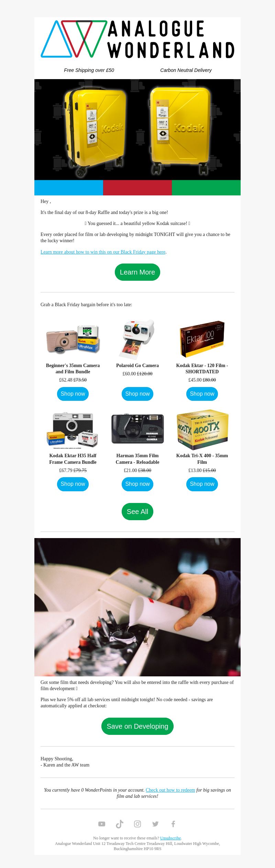Open the Harman reusable camera image
The height and width of the screenshot is (868, 275).
137,429
